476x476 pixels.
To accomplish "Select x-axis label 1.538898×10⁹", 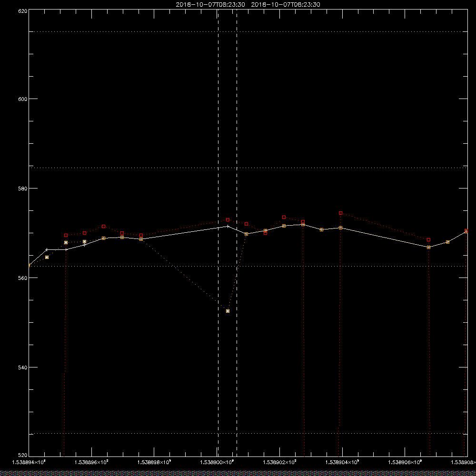I will 155,462.
